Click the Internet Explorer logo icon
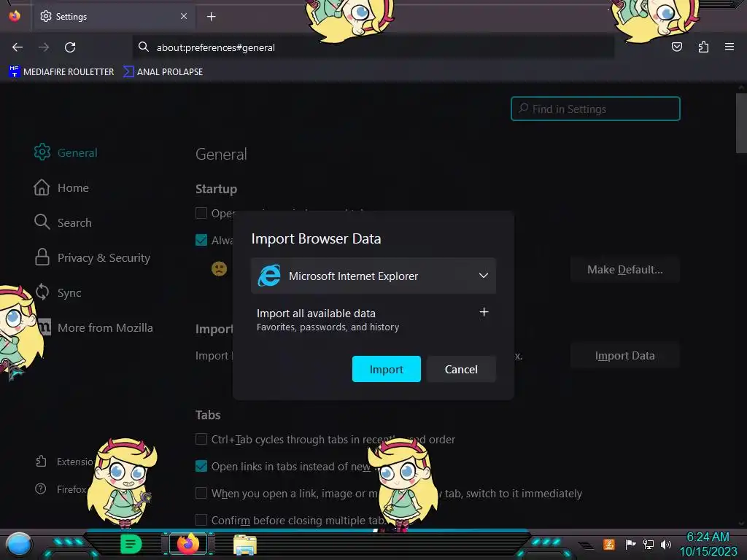This screenshot has width=747, height=560. tap(269, 276)
